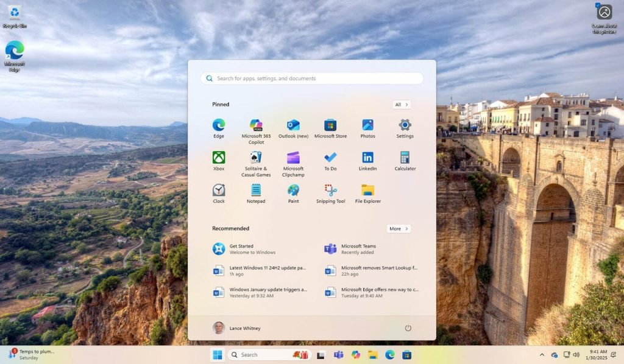Expand More recommended items
The width and height of the screenshot is (624, 364).
(399, 228)
